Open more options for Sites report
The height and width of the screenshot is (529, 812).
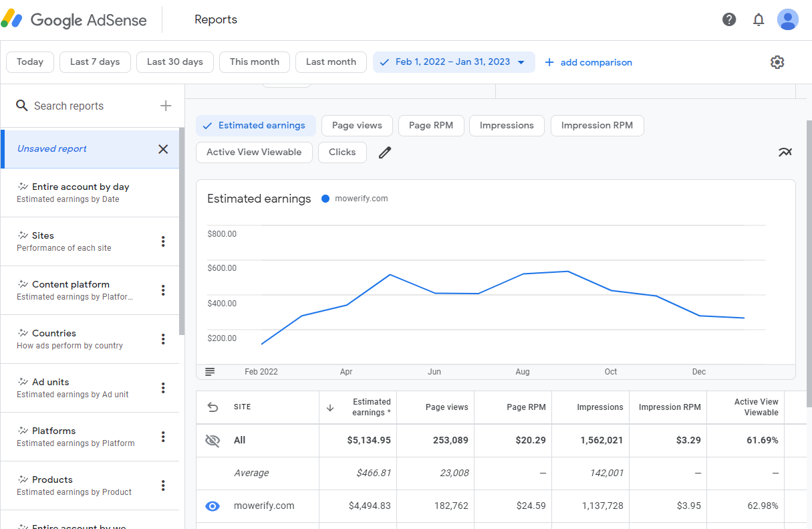163,241
